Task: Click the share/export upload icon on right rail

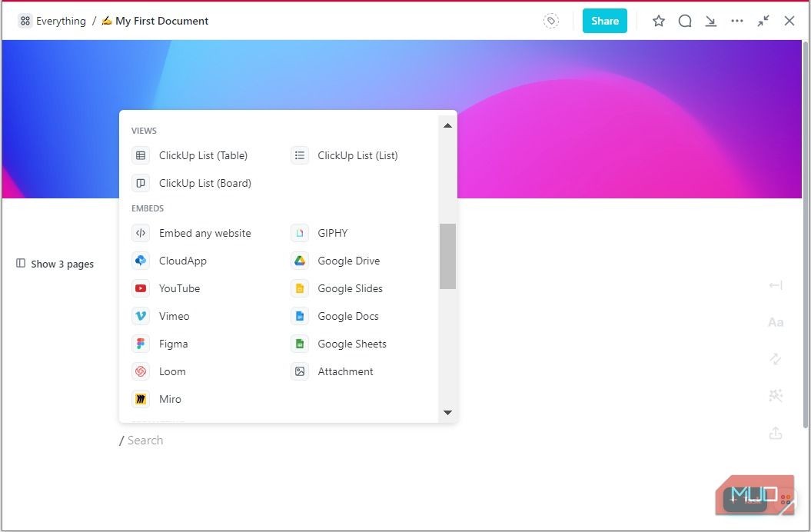Action: (x=776, y=433)
